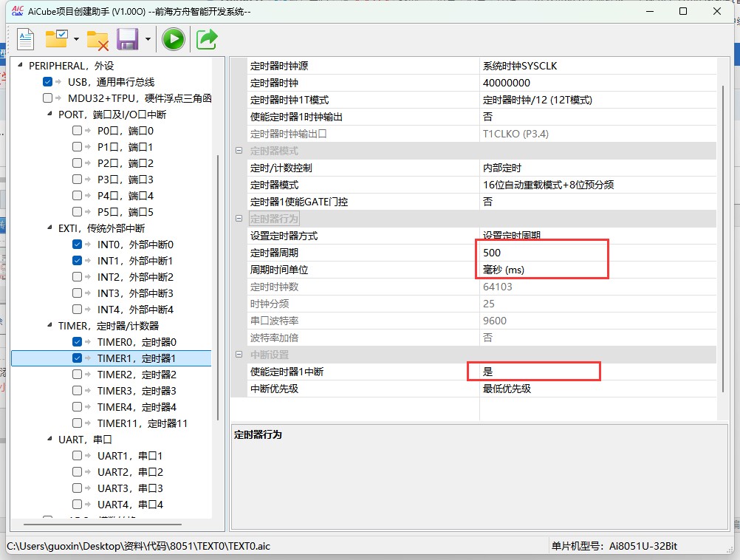Check the MDU32+TFPU checkbox
This screenshot has height=560, width=740.
coord(47,98)
